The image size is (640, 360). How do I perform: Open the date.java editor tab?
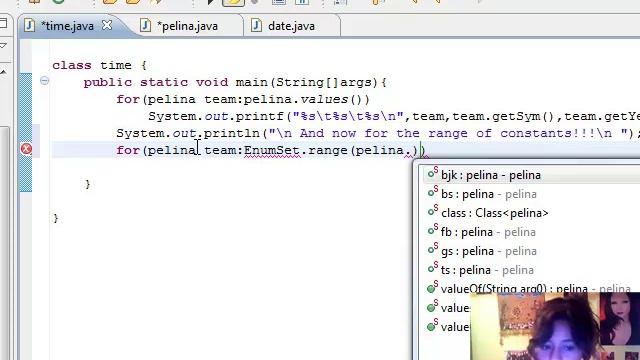(x=291, y=26)
